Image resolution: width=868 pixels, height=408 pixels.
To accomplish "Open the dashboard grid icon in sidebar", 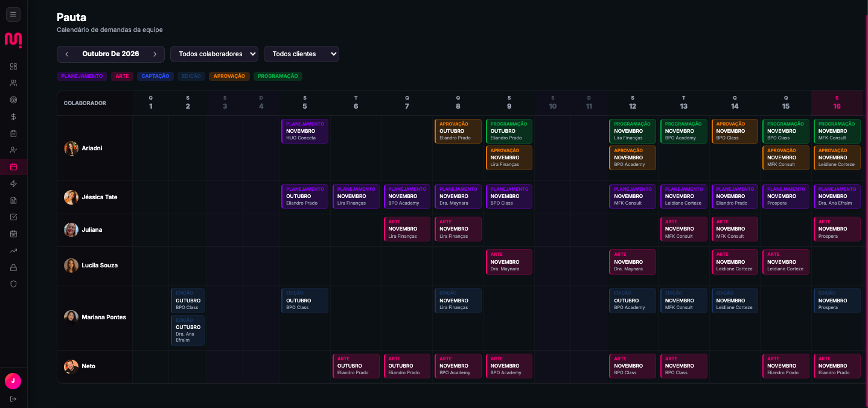I will click(13, 66).
